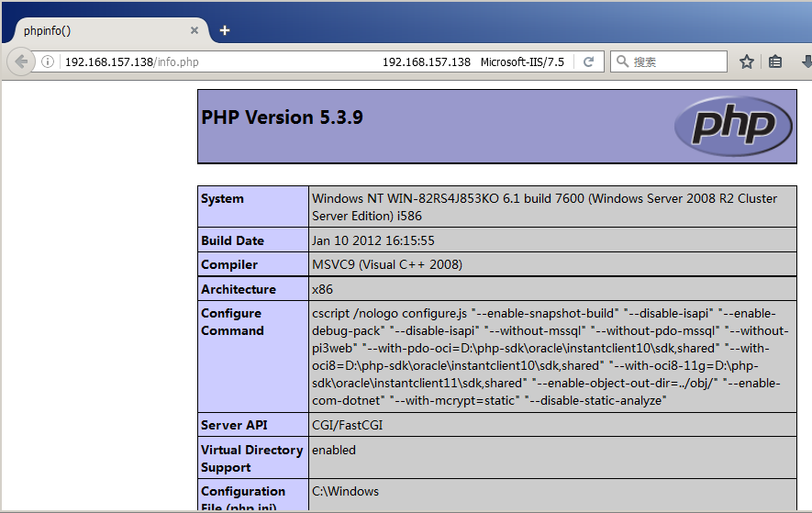The height and width of the screenshot is (513, 812).
Task: Click the 'enabled' value
Action: [x=333, y=450]
